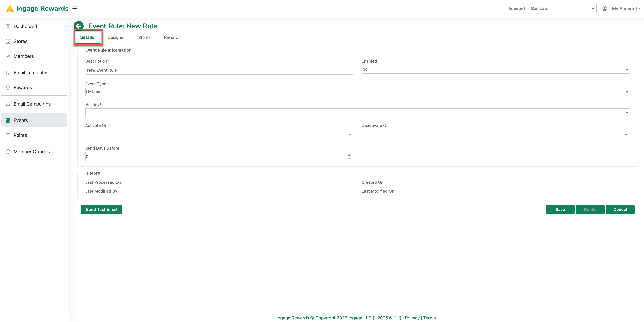Viewport: 644px width, 322px height.
Task: Toggle the hamburger menu icon
Action: 75,9
